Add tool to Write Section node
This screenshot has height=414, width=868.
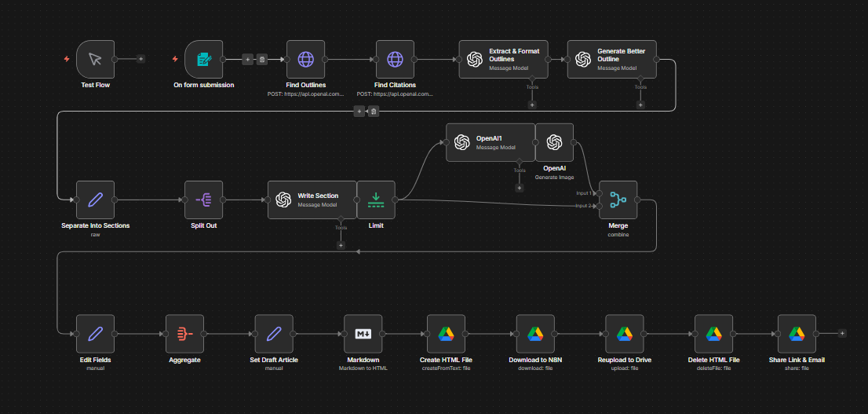tap(341, 245)
